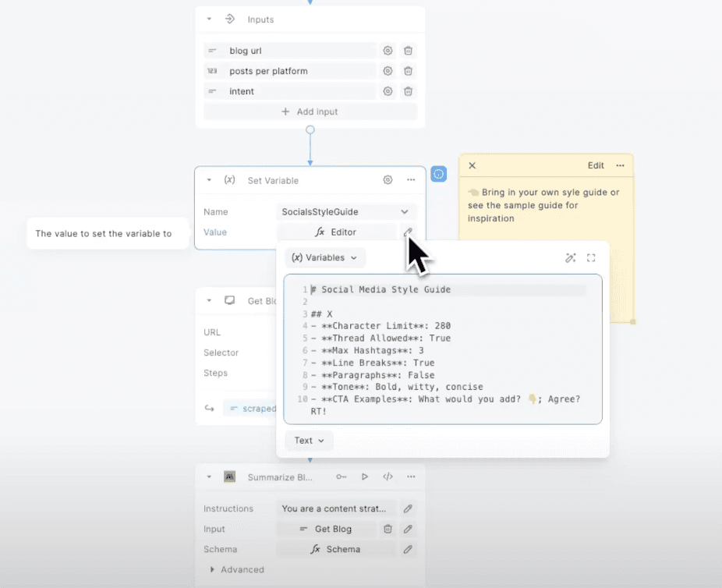
Task: Open settings for intent input
Action: pyautogui.click(x=388, y=91)
